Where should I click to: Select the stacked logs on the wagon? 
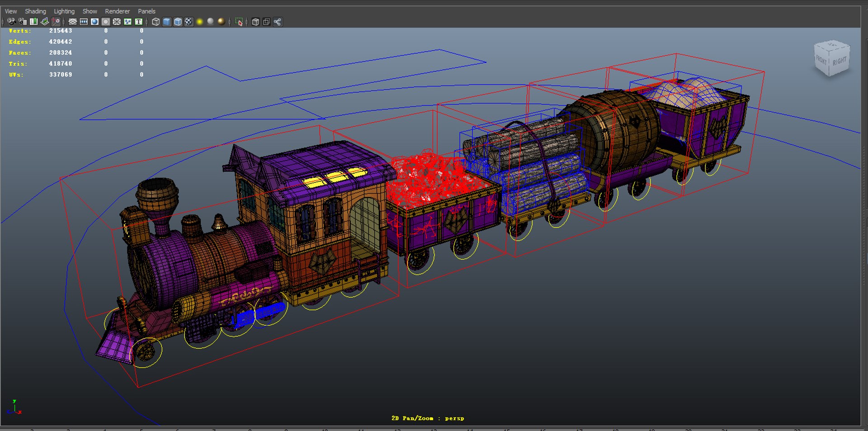(x=527, y=165)
